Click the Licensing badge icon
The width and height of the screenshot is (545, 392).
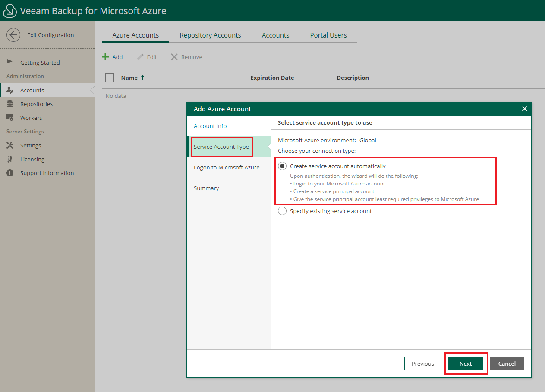[10, 159]
